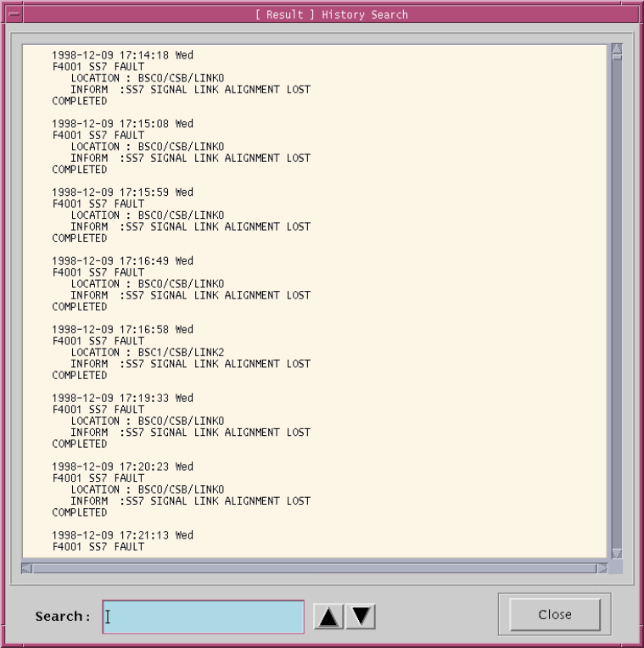Click the Search: label
The width and height of the screenshot is (644, 648).
pyautogui.click(x=63, y=616)
